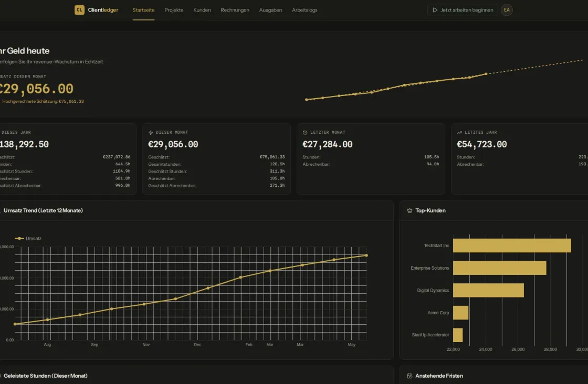588x384 pixels.
Task: Click the 94.0h Abrechenbar value in Letzter Monat
Action: click(x=433, y=164)
